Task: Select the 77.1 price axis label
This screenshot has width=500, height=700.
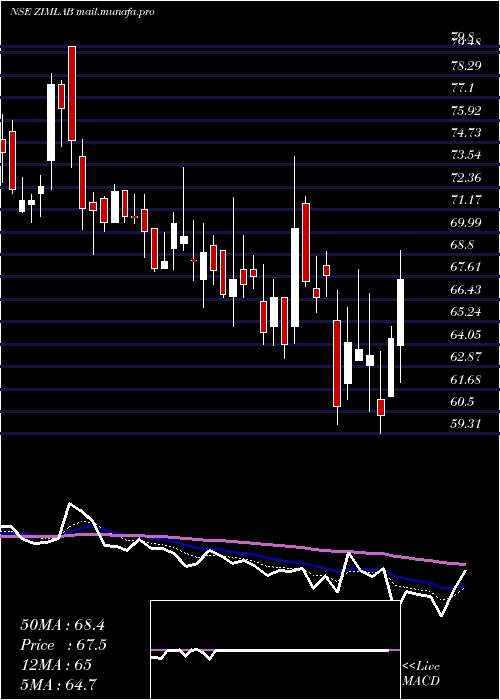Action: (462, 88)
